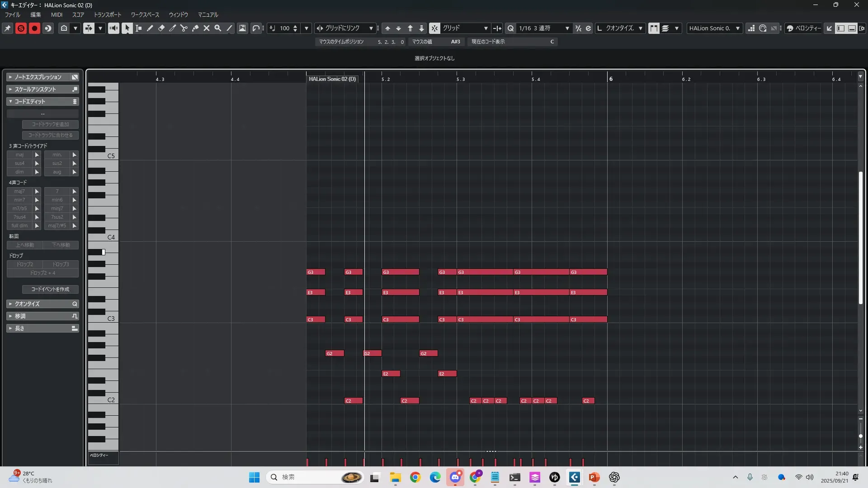Toggle the Record in Editor button
This screenshot has height=488, width=868.
click(x=34, y=28)
